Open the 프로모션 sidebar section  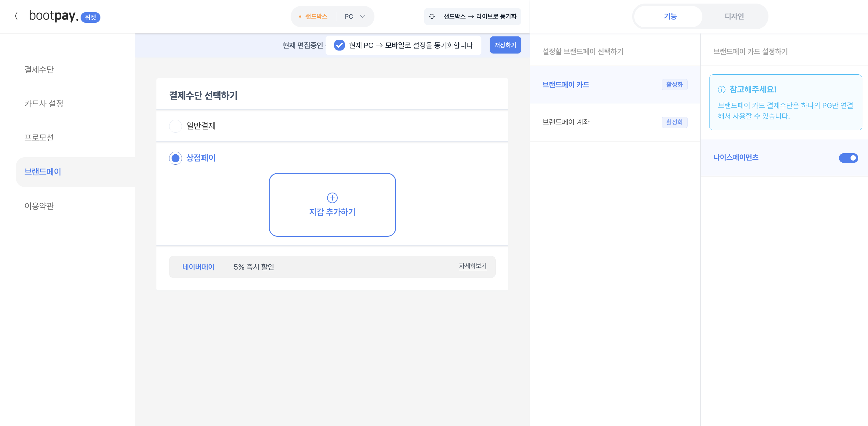(x=39, y=137)
